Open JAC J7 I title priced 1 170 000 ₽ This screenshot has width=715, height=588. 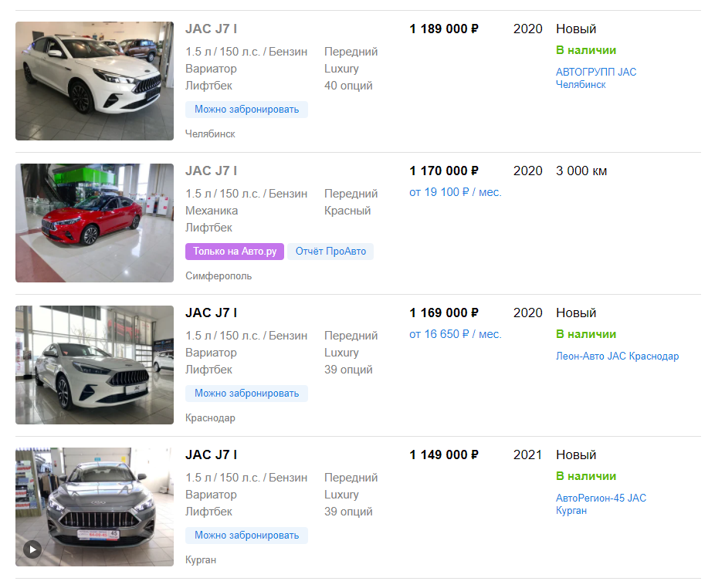211,171
